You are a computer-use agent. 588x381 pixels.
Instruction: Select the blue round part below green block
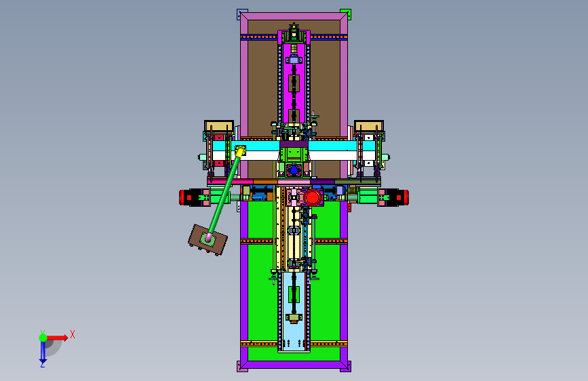294,170
